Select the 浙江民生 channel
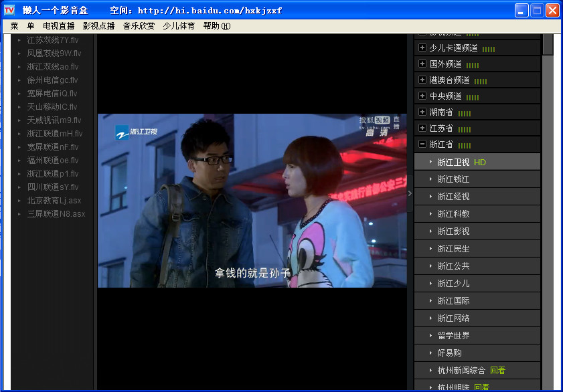Viewport: 563px width, 392px height. [x=477, y=249]
